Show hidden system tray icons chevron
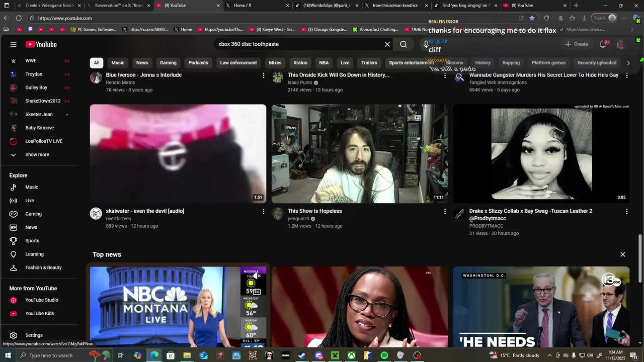The width and height of the screenshot is (644, 362). (549, 355)
